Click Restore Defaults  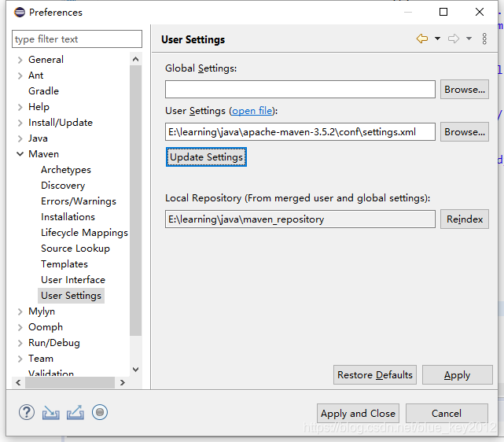click(375, 375)
